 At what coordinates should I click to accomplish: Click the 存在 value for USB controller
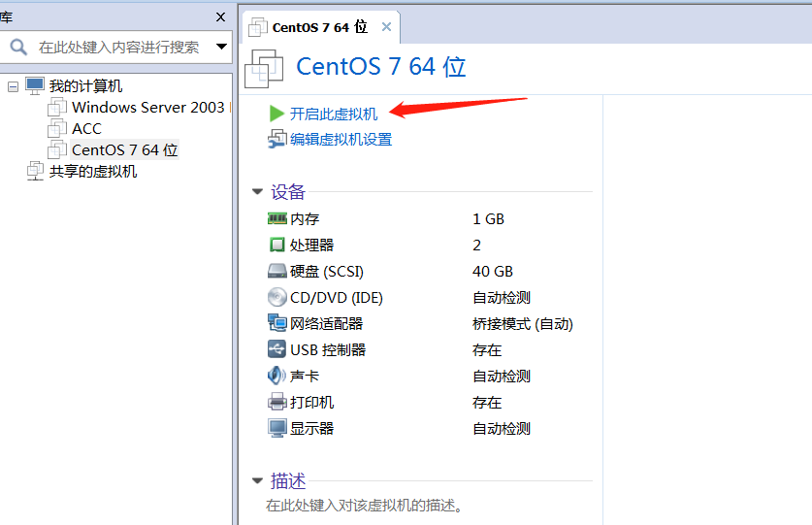click(487, 349)
